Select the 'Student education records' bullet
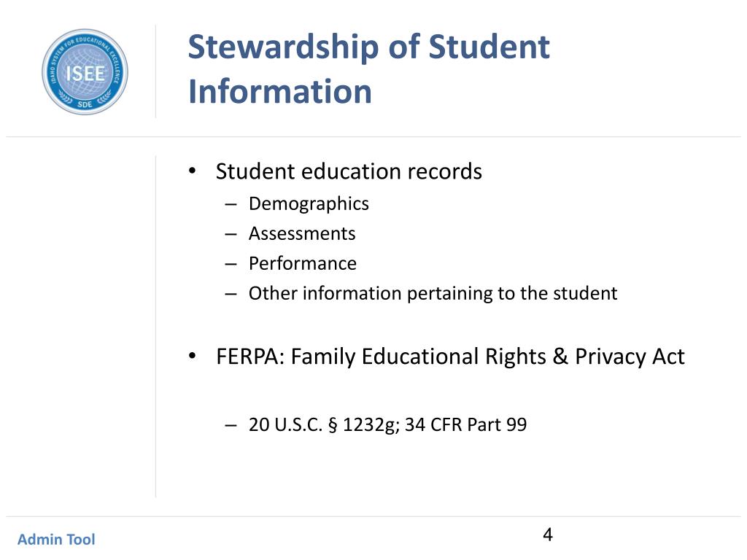The width and height of the screenshot is (747, 560). [x=349, y=171]
